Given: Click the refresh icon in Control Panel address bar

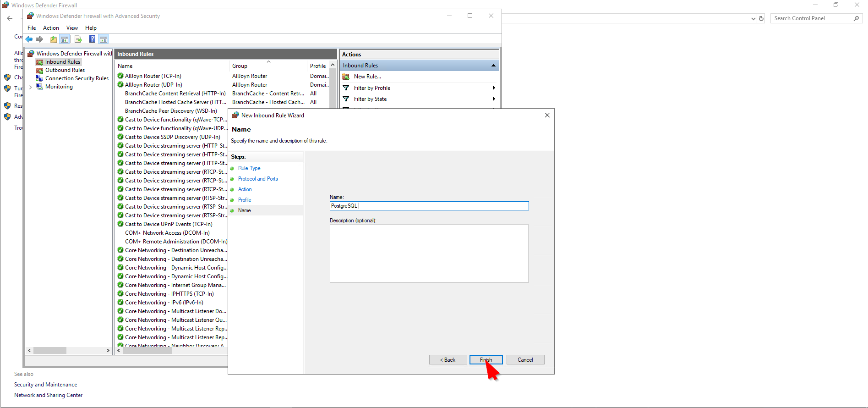Looking at the screenshot, I should coord(761,18).
